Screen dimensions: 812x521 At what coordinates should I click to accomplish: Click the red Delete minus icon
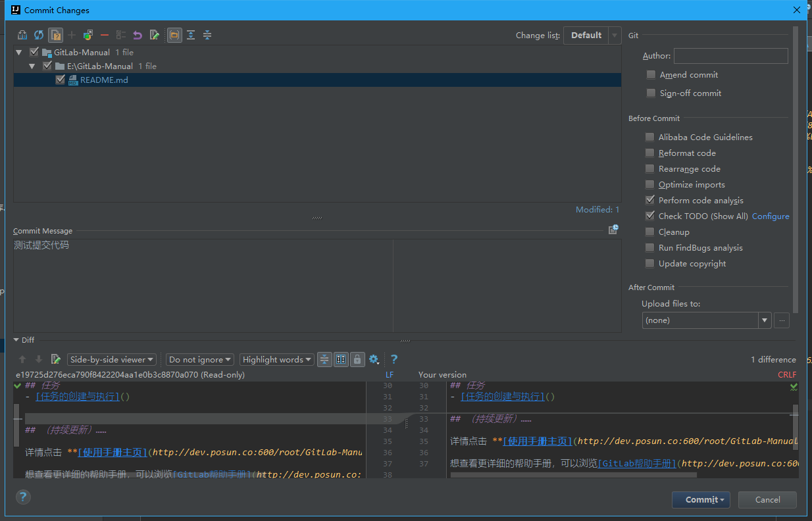click(x=105, y=36)
